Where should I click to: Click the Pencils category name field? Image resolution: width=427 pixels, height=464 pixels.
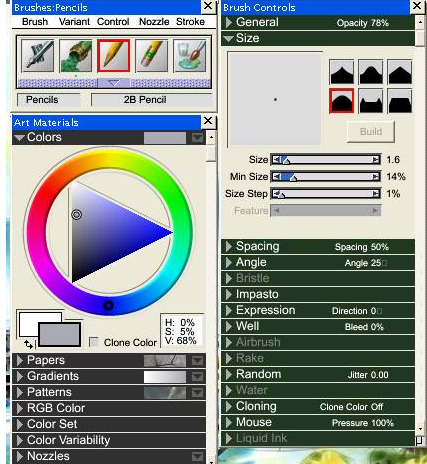click(49, 100)
